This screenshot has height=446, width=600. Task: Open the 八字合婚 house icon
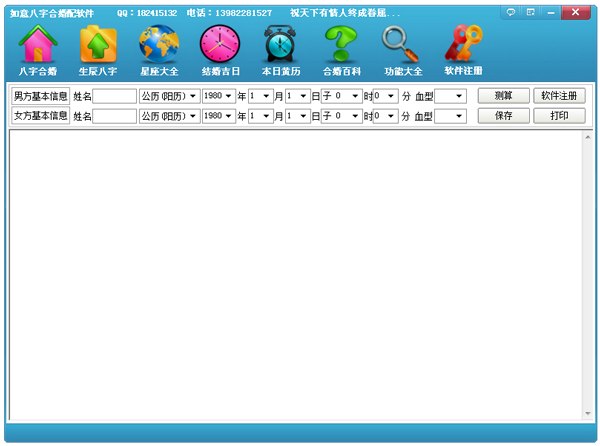coord(37,47)
